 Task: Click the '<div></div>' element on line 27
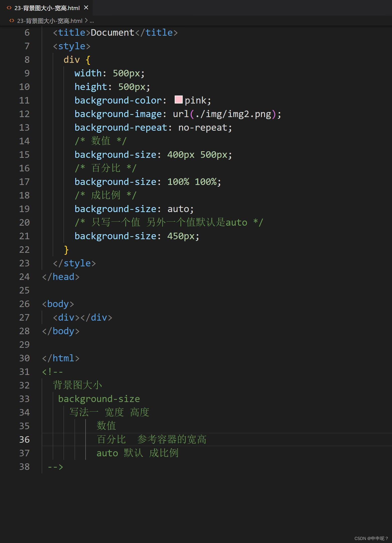(83, 318)
